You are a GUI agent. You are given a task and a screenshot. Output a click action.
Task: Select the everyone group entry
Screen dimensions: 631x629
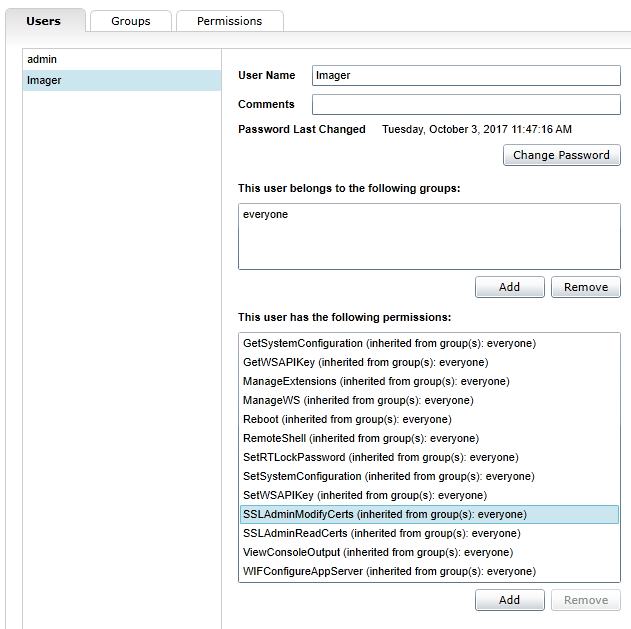pos(265,214)
